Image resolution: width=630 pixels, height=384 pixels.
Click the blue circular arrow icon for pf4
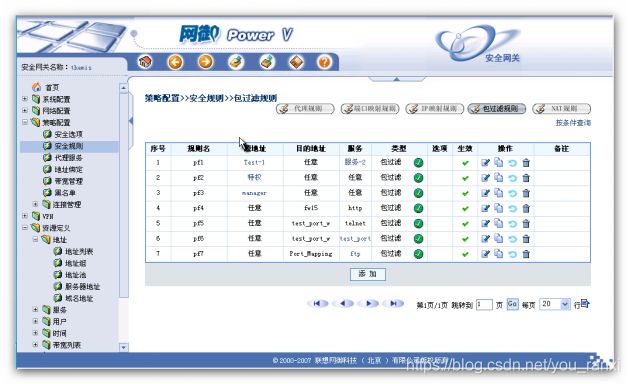[512, 209]
